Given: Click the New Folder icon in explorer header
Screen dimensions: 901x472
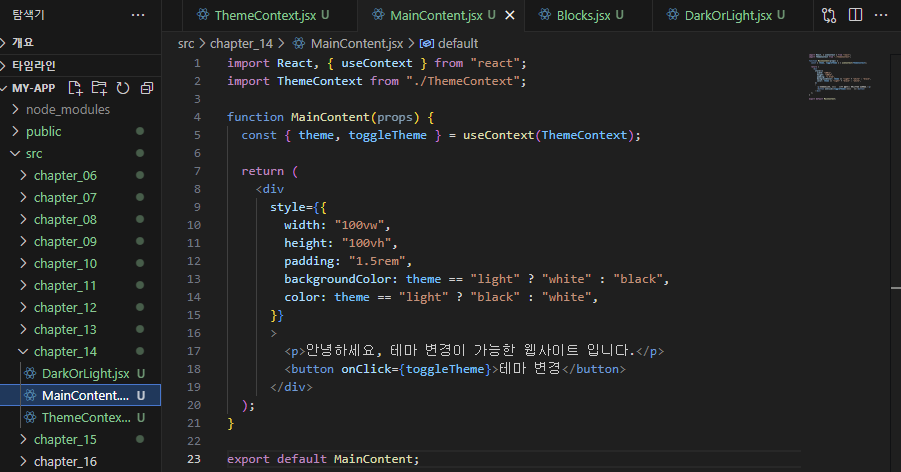Looking at the screenshot, I should tap(99, 88).
